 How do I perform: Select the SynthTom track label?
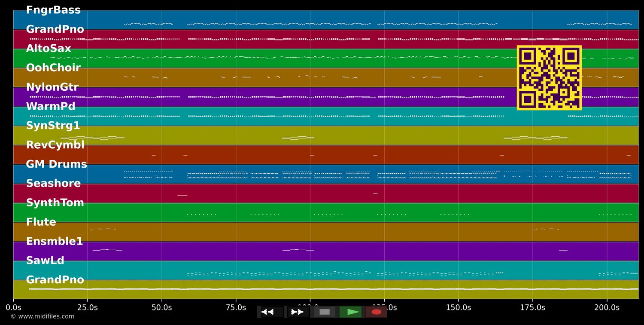(55, 202)
